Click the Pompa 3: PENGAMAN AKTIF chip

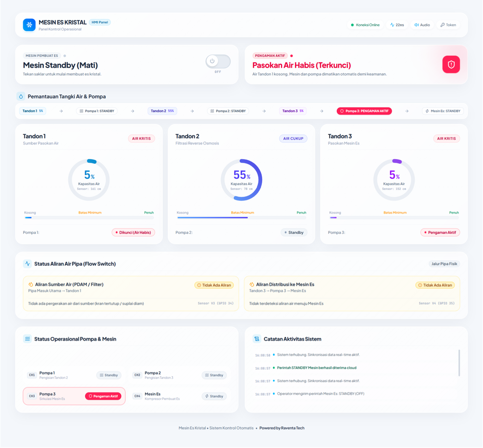pos(364,111)
